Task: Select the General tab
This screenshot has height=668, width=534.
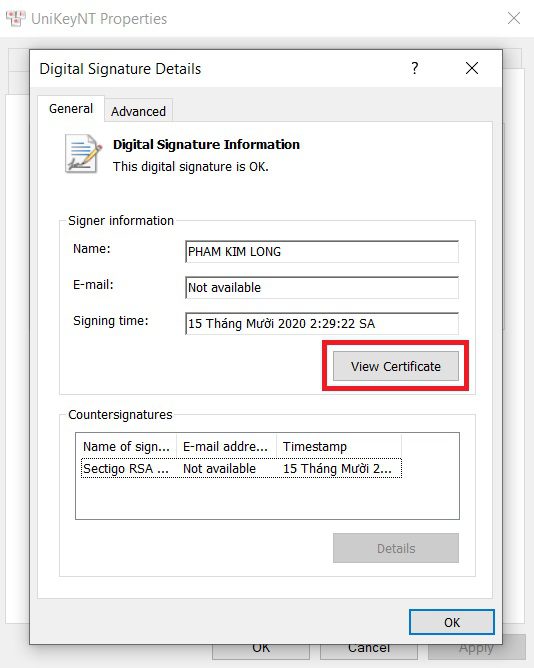Action: (71, 109)
